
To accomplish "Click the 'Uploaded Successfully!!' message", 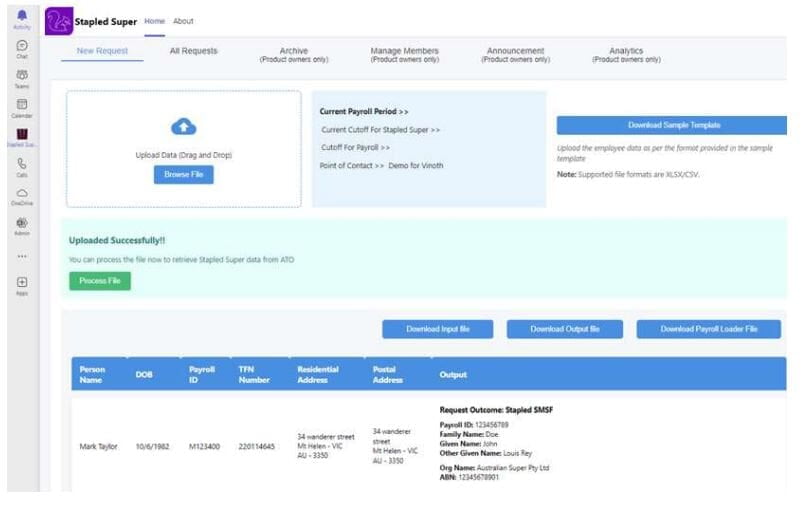I will [117, 240].
